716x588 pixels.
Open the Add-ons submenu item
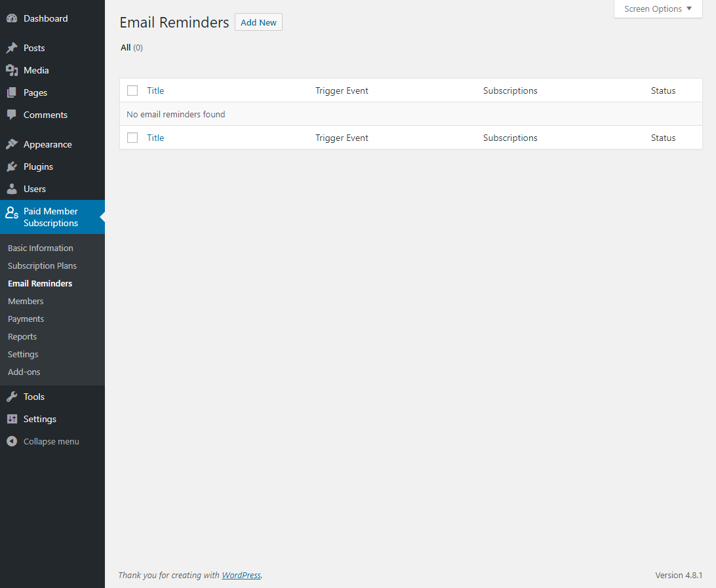tap(24, 372)
